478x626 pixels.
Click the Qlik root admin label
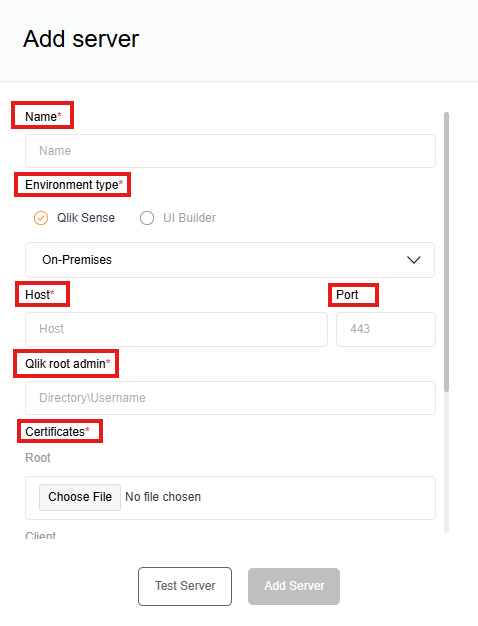[67, 364]
